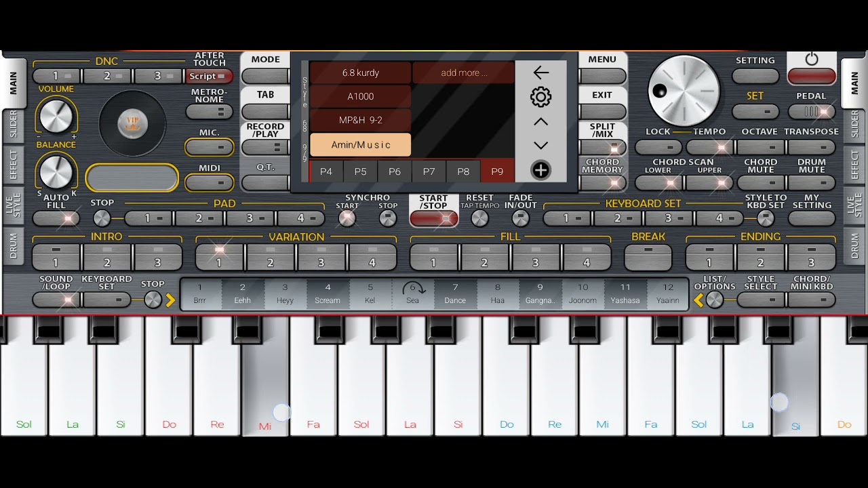Tap the back arrow in the style list
This screenshot has width=868, height=488.
(540, 73)
